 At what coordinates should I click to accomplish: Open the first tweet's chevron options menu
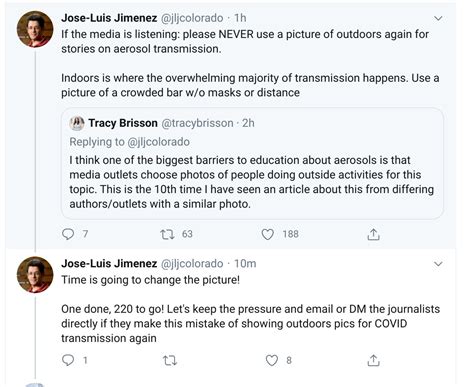point(438,18)
